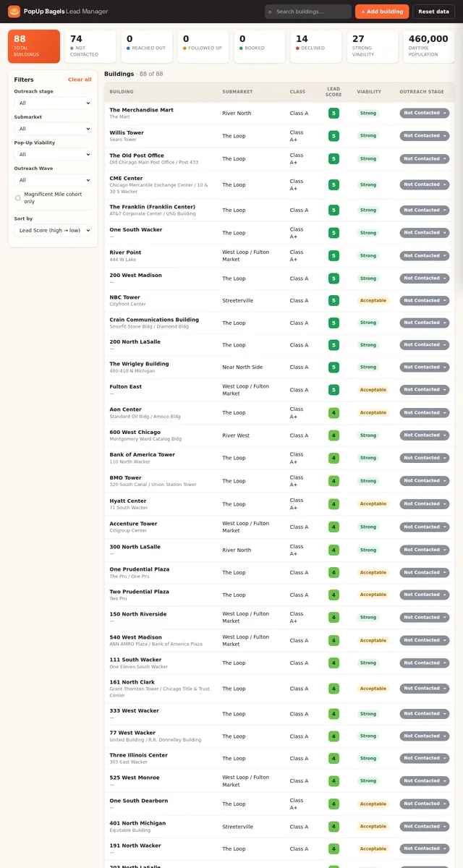Image resolution: width=463 pixels, height=868 pixels.
Task: Click lead score badge for The Merchandise Mart
Action: click(334, 113)
